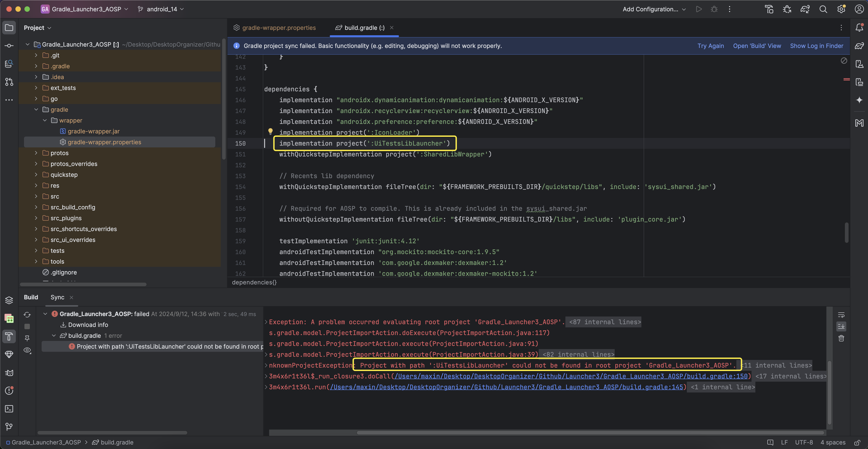Open IDE settings gear icon
This screenshot has width=868, height=449.
pos(841,9)
